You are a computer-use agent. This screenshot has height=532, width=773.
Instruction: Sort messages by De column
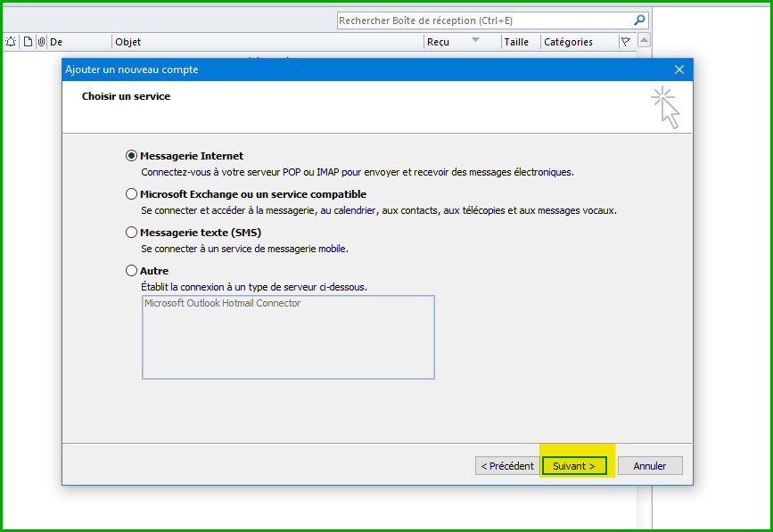[x=78, y=42]
